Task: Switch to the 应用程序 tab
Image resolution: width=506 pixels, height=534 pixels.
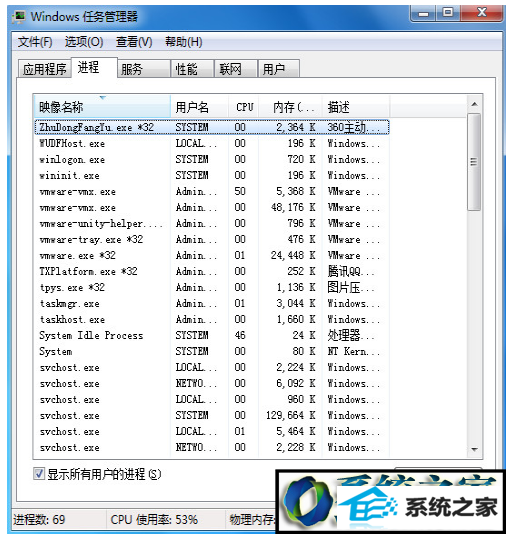Action: coord(45,69)
